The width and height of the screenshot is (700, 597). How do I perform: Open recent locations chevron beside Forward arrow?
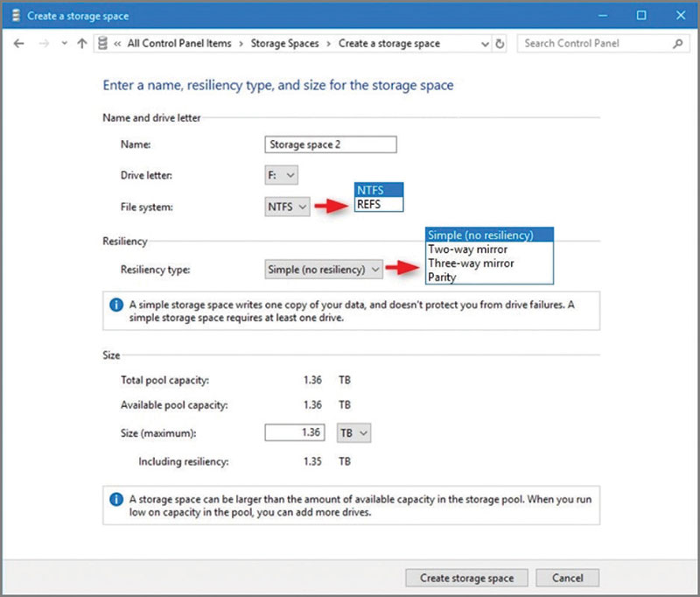pos(63,44)
